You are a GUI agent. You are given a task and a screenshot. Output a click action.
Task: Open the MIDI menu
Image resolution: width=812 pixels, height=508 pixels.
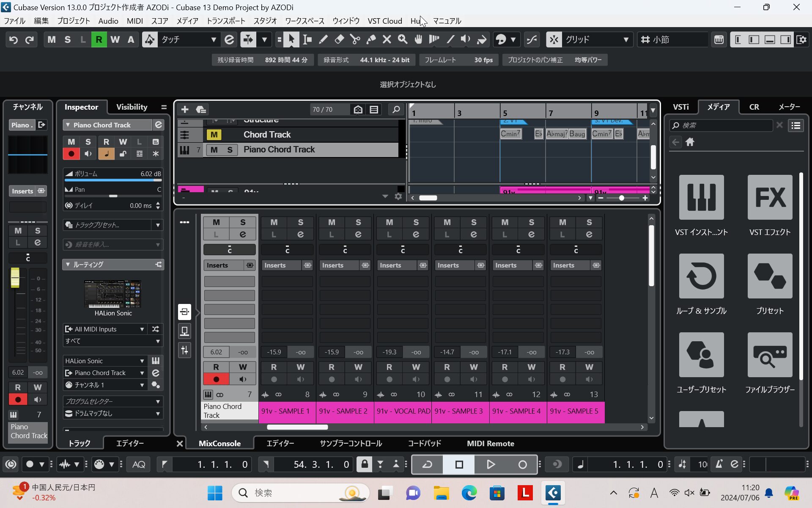click(135, 21)
